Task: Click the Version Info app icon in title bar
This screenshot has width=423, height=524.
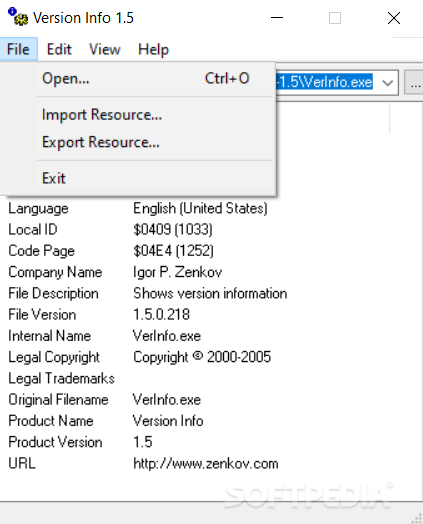Action: click(18, 17)
